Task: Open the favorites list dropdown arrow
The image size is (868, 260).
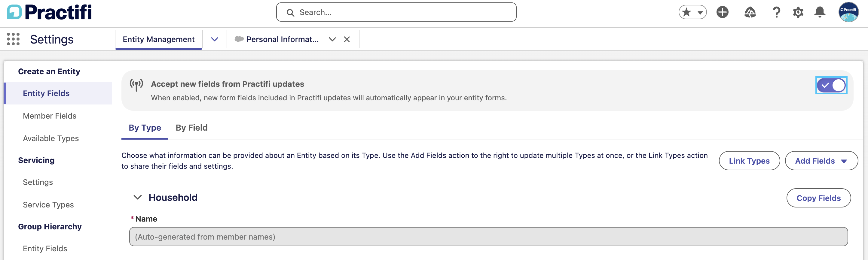Action: (x=700, y=13)
